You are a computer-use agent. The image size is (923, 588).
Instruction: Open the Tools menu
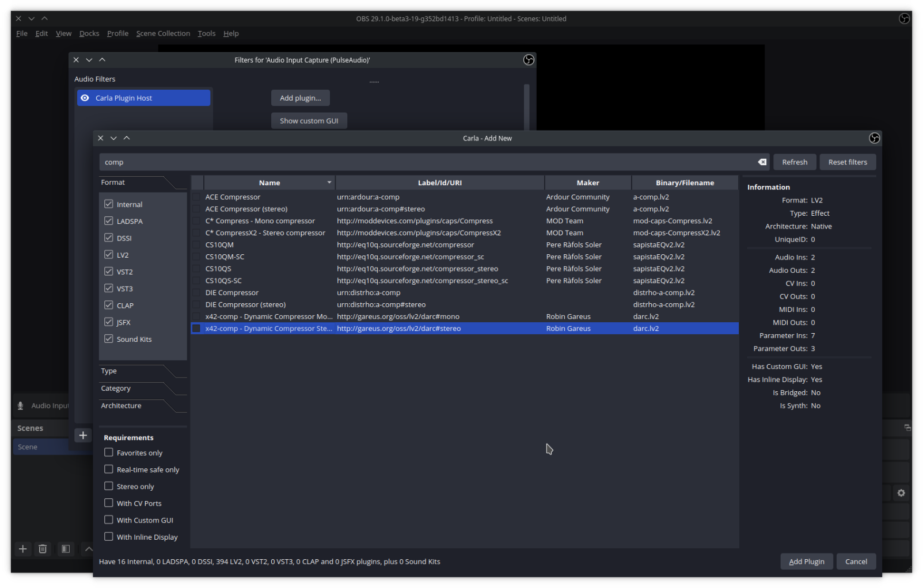pyautogui.click(x=206, y=33)
